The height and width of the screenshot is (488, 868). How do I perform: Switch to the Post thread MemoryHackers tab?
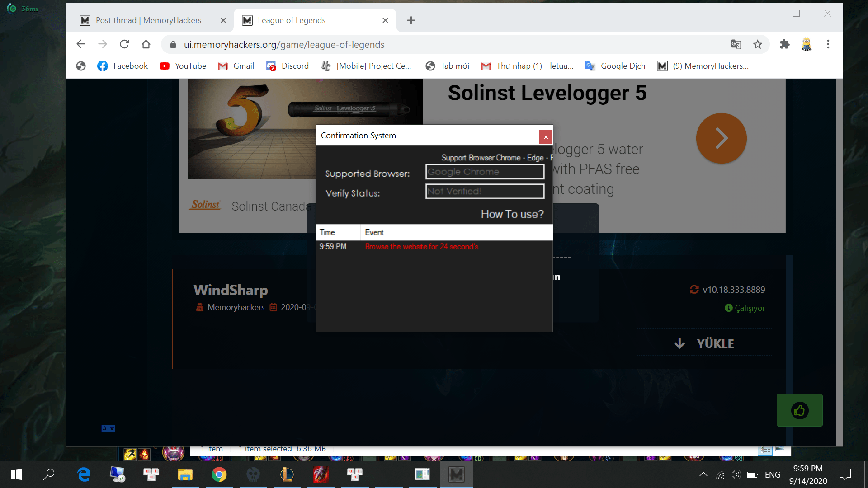[148, 20]
